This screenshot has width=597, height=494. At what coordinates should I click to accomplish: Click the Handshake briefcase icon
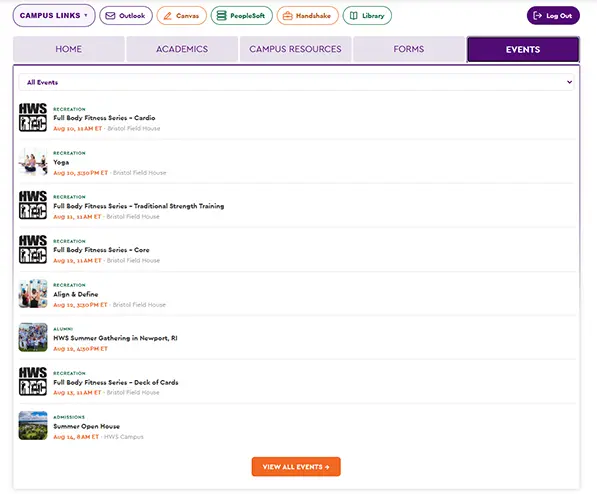tap(287, 16)
